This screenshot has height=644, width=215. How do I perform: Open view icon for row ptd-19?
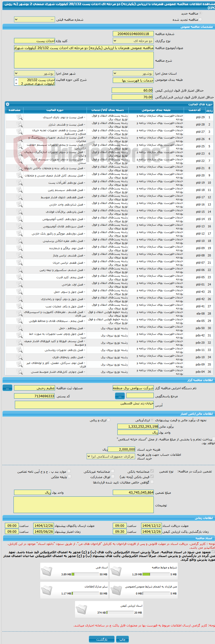point(19,183)
